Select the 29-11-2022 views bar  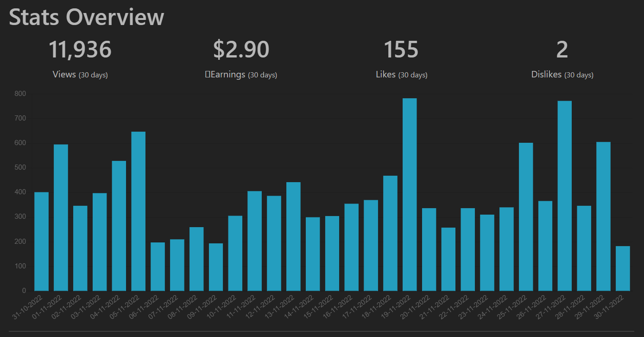[x=604, y=216]
